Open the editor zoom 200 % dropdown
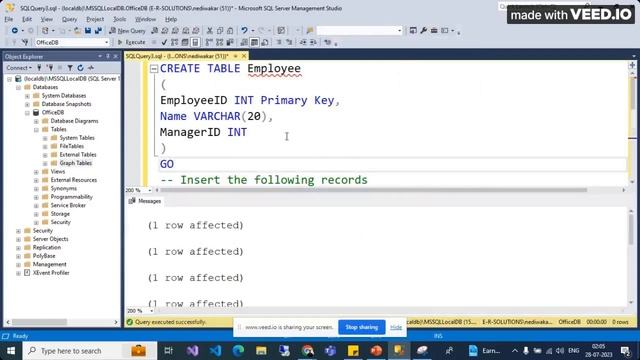The width and height of the screenshot is (640, 360). [150, 190]
